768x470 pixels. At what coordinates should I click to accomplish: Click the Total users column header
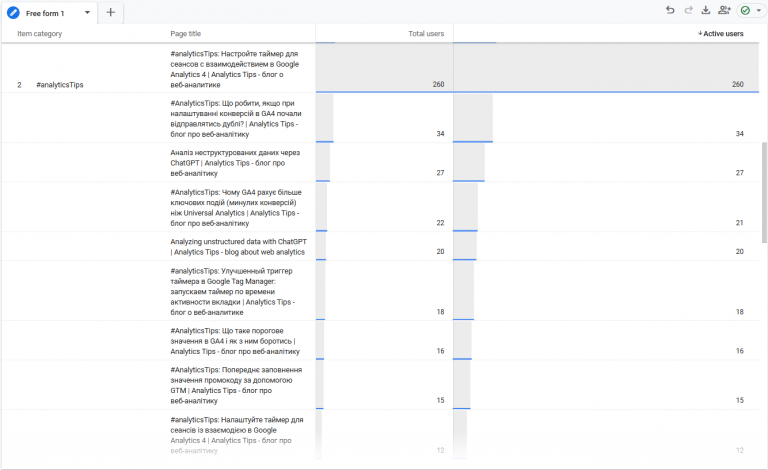pyautogui.click(x=426, y=34)
